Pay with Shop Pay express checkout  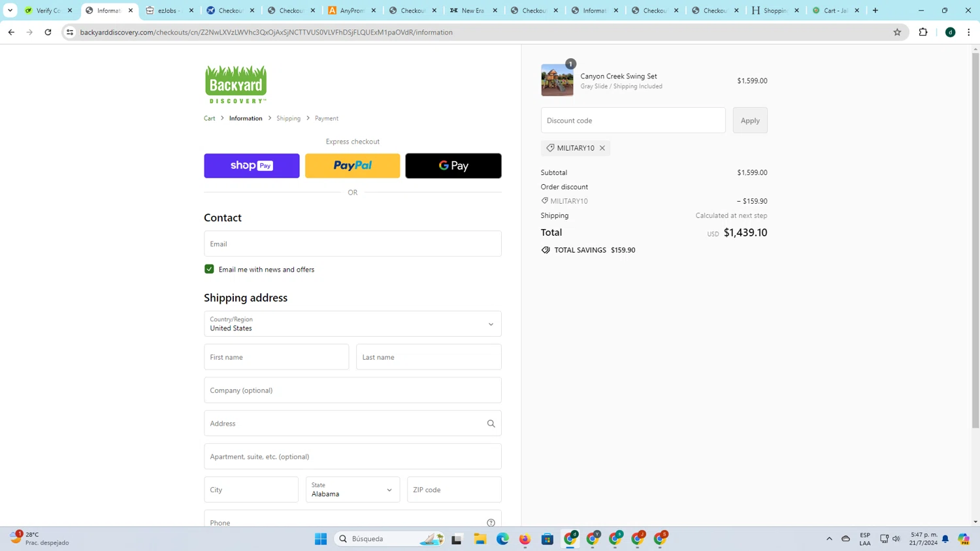(x=252, y=166)
